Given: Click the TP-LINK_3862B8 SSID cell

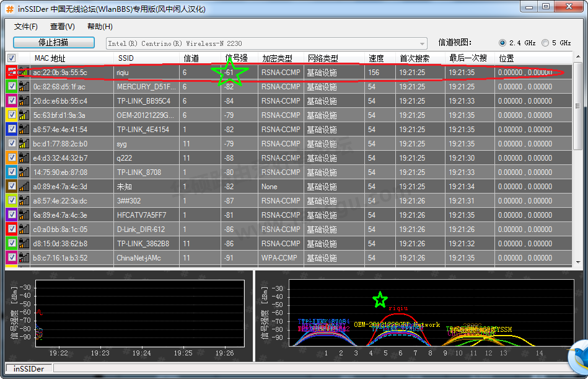Looking at the screenshot, I should pos(146,244).
